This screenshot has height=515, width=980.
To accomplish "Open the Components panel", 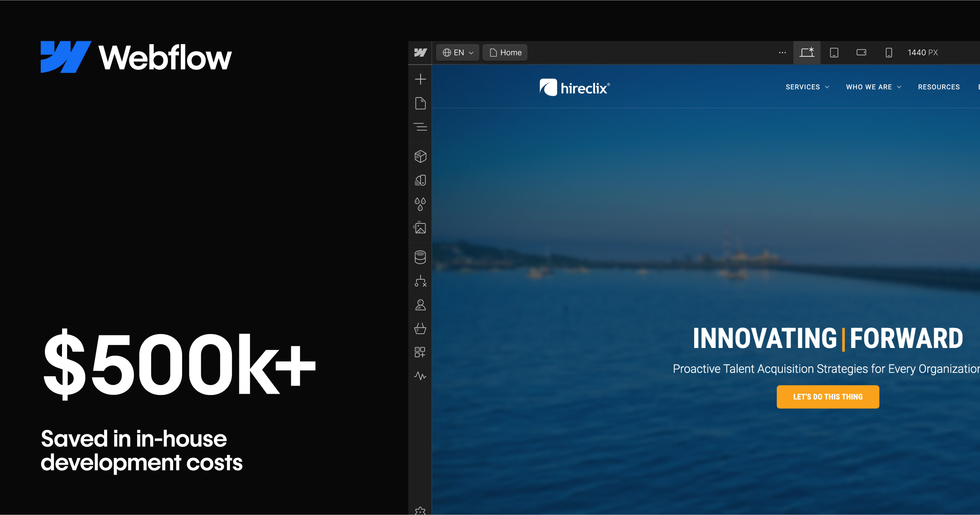I will point(420,156).
